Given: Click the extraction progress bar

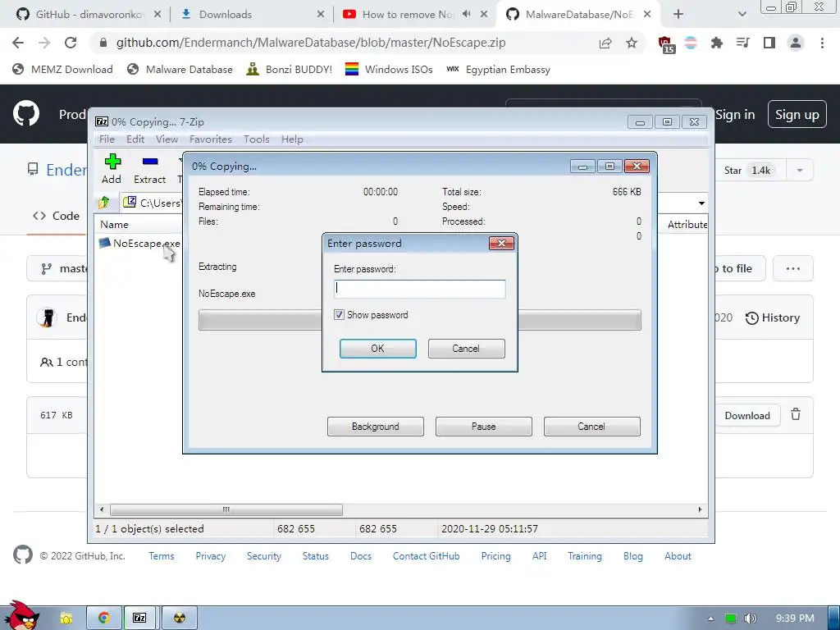Looking at the screenshot, I should (x=419, y=320).
